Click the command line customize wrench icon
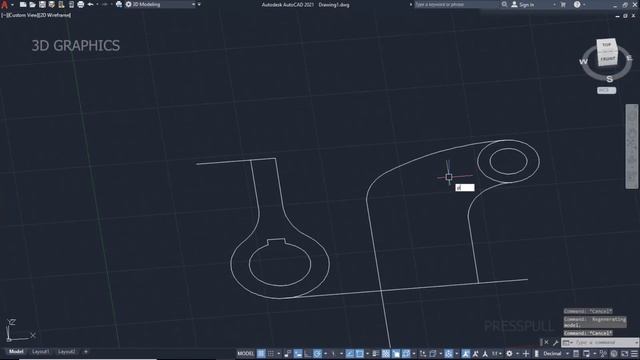The height and width of the screenshot is (360, 640). 555,342
